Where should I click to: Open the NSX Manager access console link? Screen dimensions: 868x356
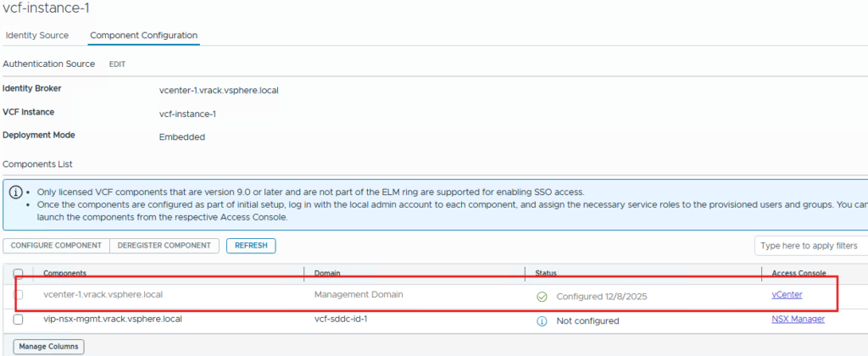[798, 320]
